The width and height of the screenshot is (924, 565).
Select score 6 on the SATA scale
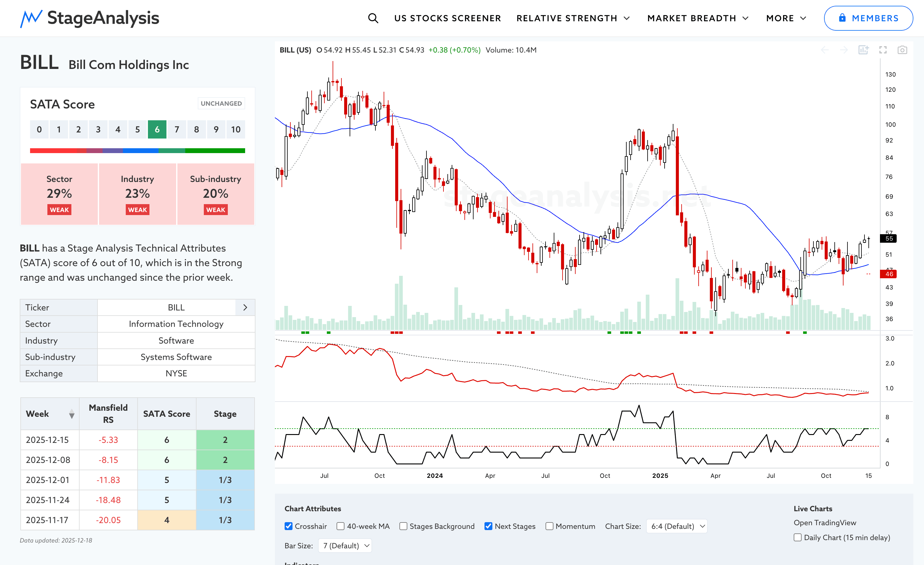point(157,129)
